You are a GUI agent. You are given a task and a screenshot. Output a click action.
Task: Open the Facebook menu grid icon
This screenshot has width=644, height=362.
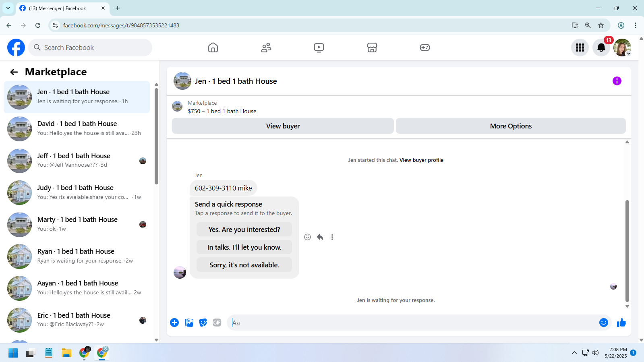[580, 48]
